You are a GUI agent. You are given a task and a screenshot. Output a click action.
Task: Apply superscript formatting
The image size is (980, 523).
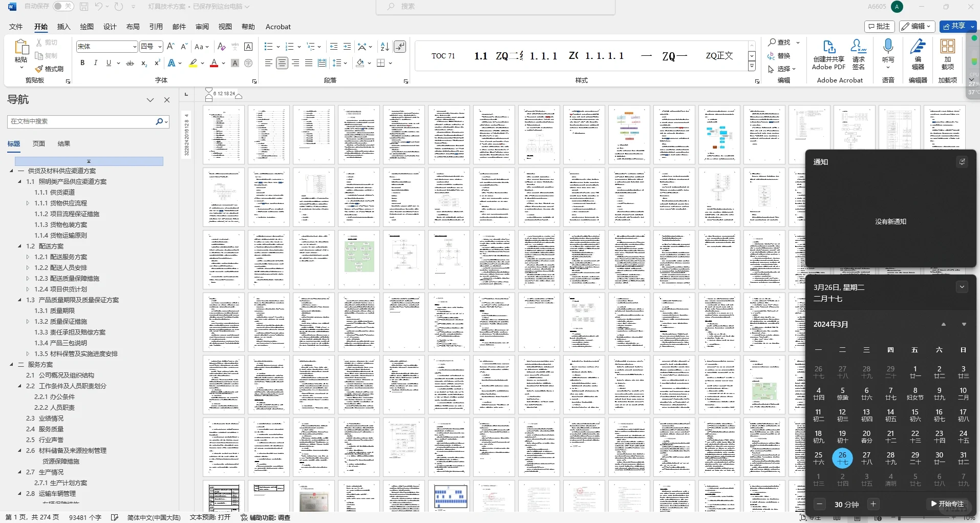(x=157, y=63)
